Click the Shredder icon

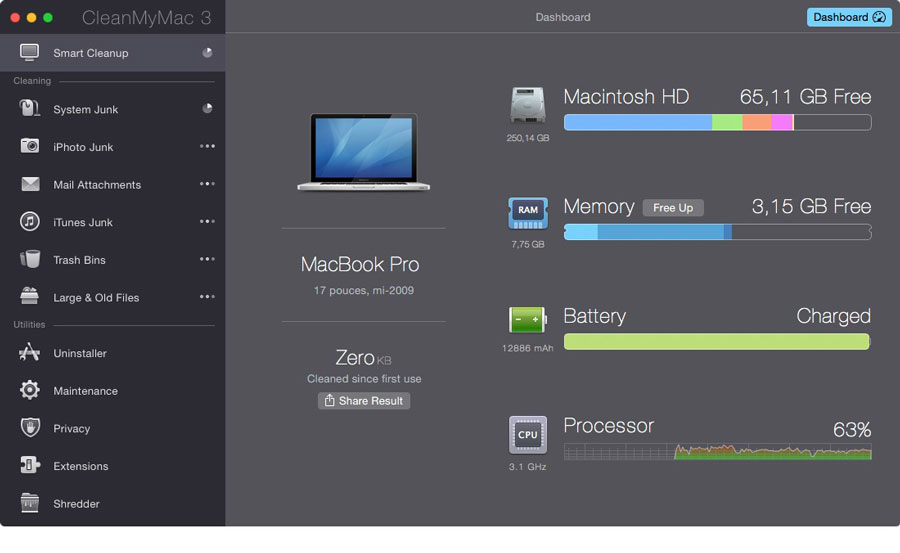[x=29, y=502]
